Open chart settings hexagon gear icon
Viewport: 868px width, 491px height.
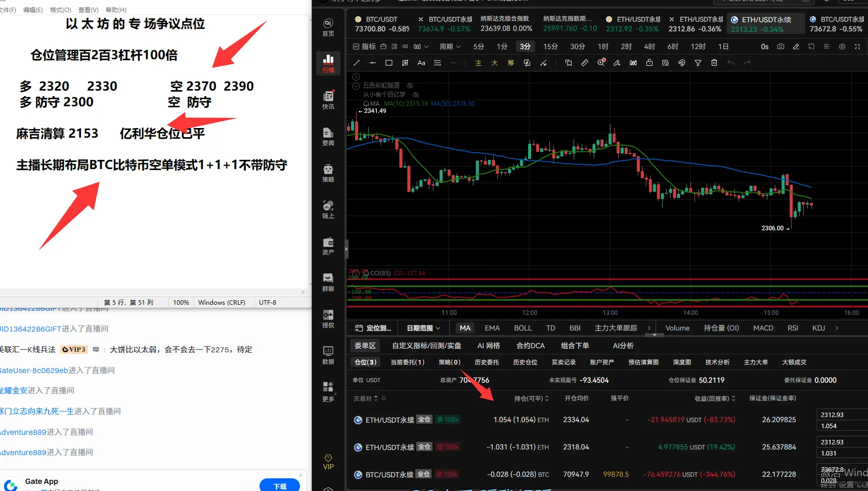click(x=842, y=47)
